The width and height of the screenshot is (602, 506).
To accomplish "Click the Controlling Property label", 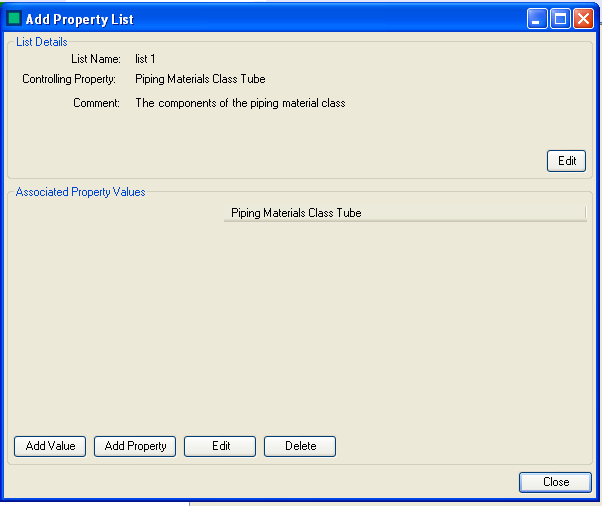I will 69,79.
